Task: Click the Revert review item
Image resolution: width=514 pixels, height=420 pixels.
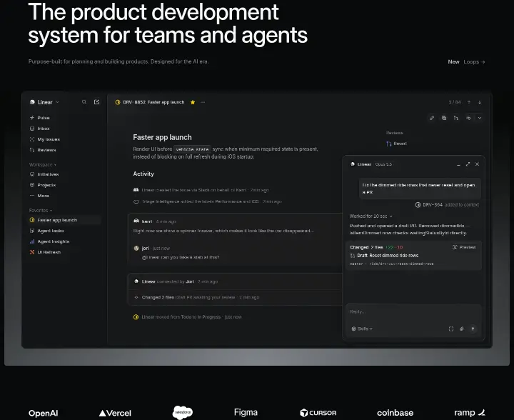Action: coord(397,144)
